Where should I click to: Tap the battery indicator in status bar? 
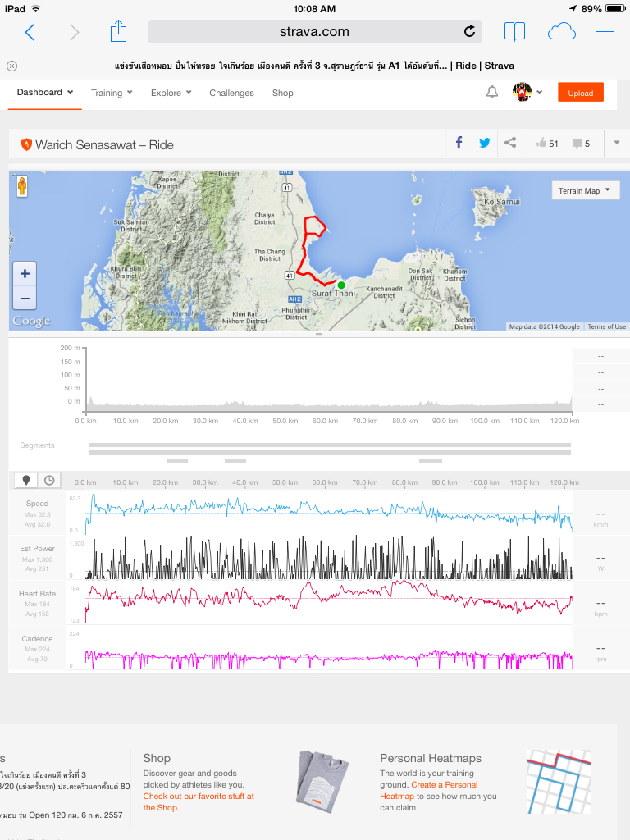(615, 8)
